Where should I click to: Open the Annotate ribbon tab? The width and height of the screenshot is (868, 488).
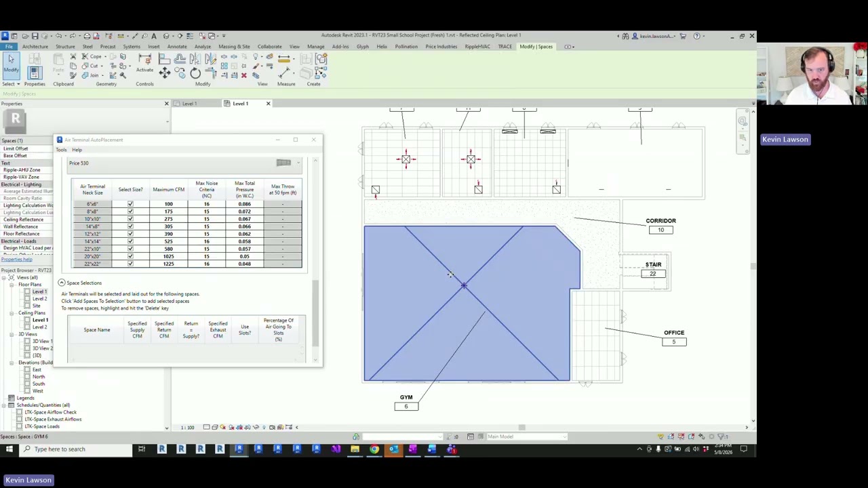click(x=177, y=47)
